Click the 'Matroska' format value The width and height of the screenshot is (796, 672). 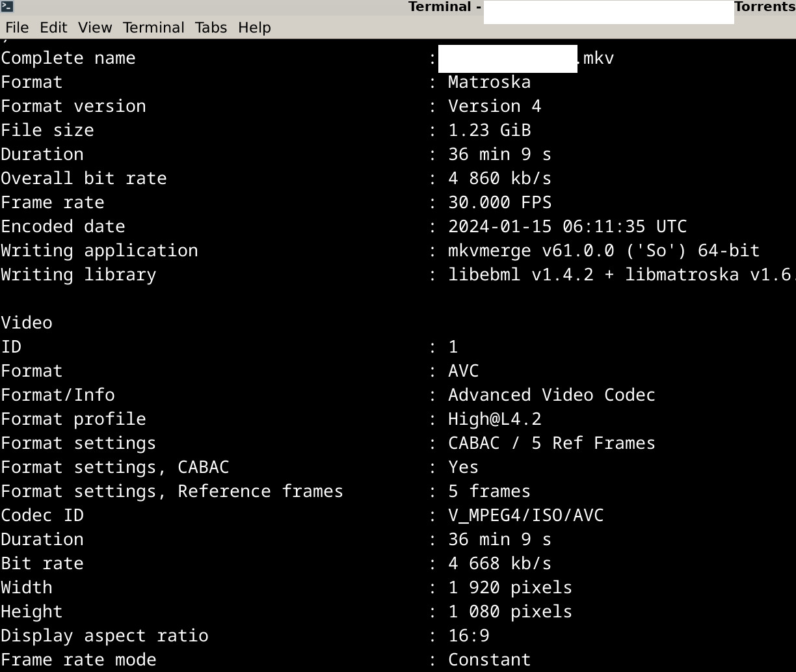(490, 82)
